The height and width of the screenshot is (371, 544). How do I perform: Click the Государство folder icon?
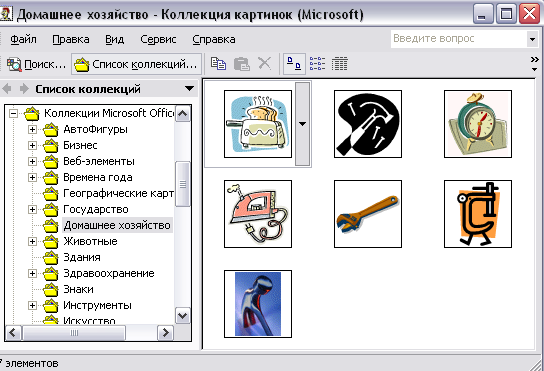click(x=51, y=209)
